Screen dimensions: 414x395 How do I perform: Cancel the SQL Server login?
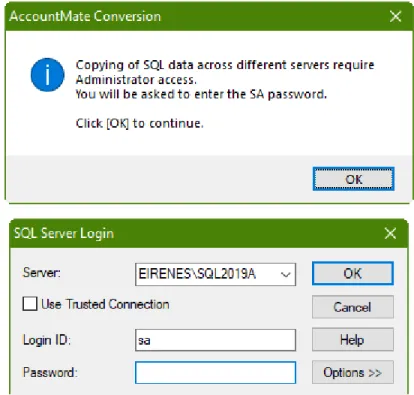click(353, 307)
